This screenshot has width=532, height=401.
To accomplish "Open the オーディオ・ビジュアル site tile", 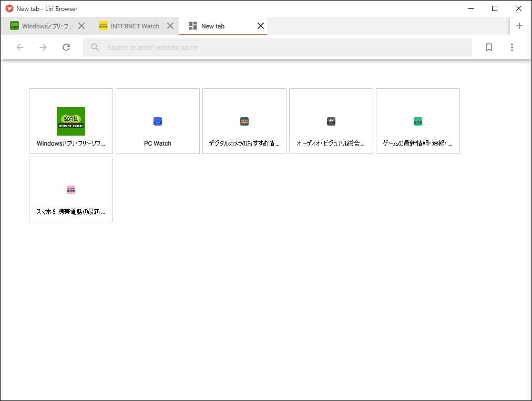I will point(331,121).
